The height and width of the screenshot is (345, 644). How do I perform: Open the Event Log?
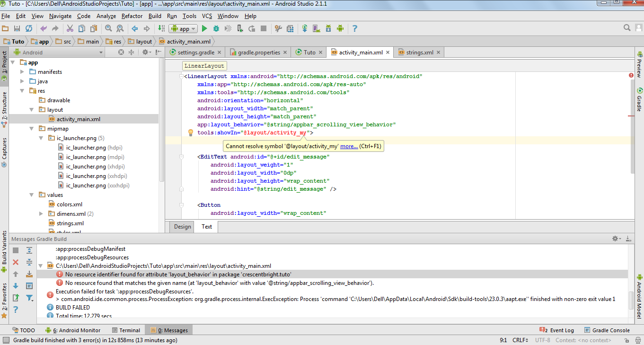pos(557,330)
